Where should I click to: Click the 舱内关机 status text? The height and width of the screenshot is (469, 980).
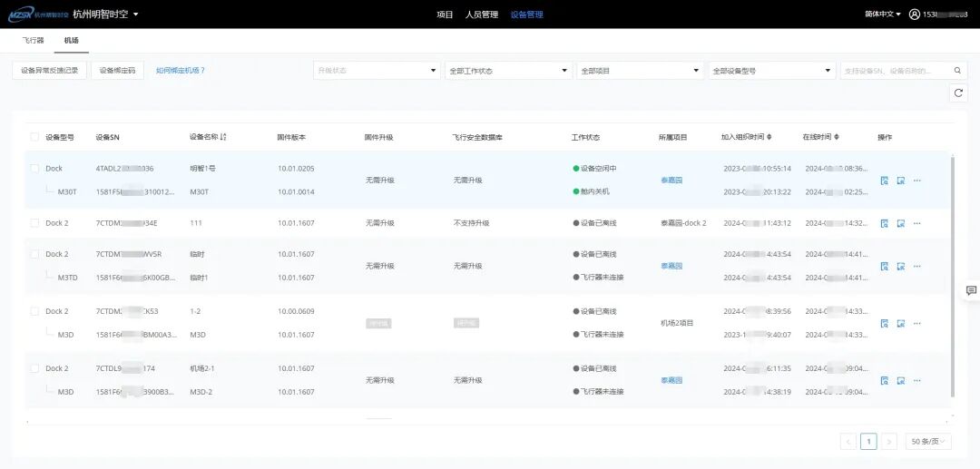tap(594, 191)
